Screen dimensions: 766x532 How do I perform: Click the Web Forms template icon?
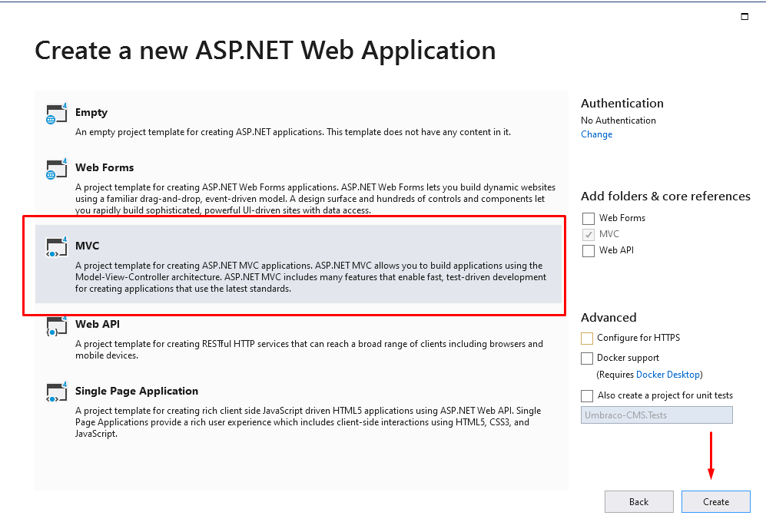[x=57, y=169]
